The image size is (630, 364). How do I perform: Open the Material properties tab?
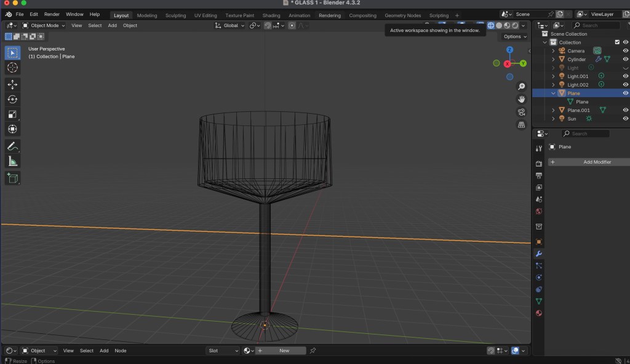pos(539,313)
